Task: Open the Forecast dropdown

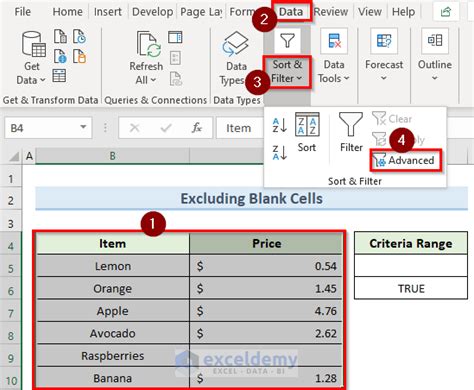Action: click(x=384, y=56)
